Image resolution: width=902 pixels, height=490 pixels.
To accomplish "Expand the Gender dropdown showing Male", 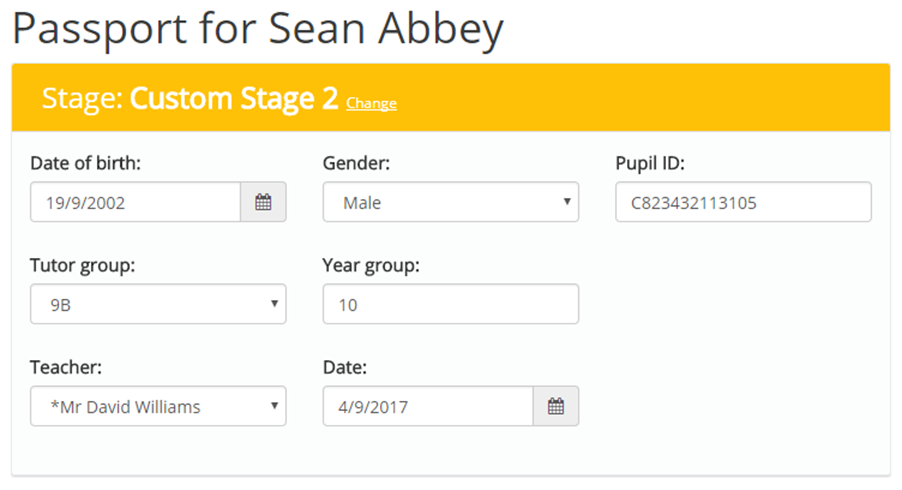I will point(450,202).
